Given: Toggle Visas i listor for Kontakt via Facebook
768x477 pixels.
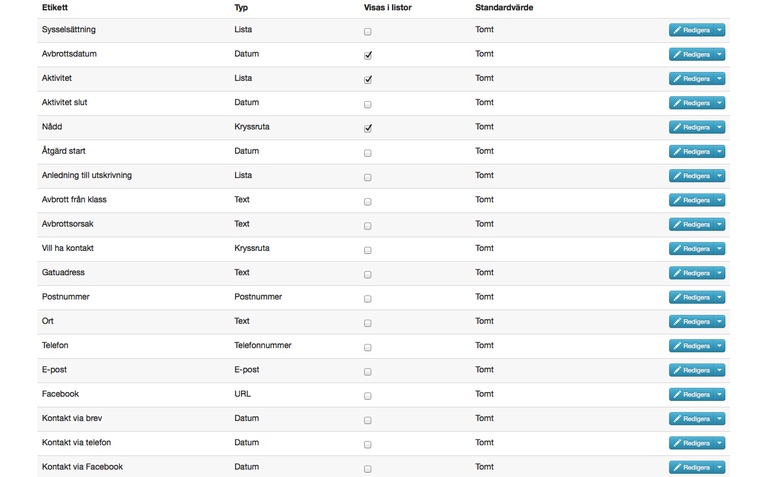Looking at the screenshot, I should point(368,468).
